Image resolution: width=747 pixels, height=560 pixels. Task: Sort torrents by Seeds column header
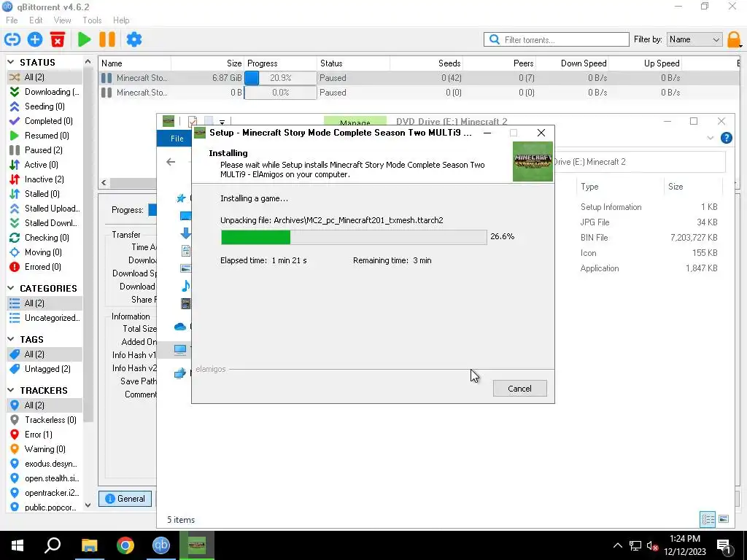pos(426,63)
